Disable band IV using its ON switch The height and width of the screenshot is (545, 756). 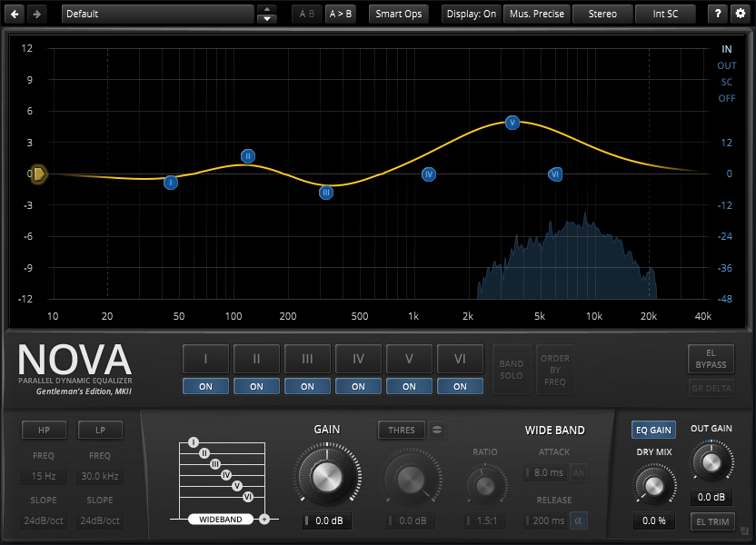(x=359, y=386)
